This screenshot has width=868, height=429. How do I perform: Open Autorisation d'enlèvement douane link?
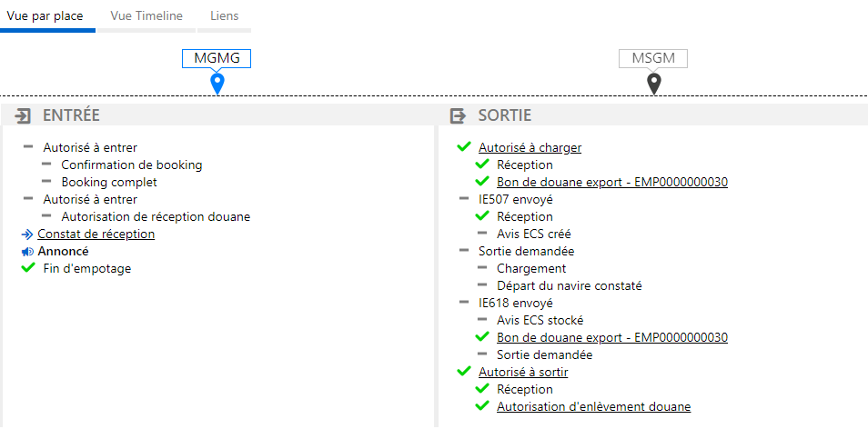593,407
